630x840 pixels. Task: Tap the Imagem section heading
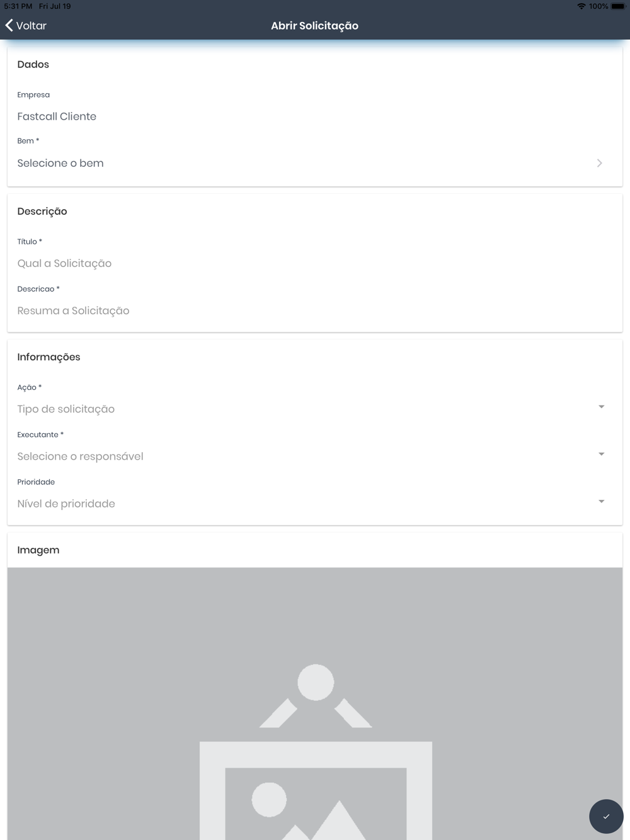38,550
